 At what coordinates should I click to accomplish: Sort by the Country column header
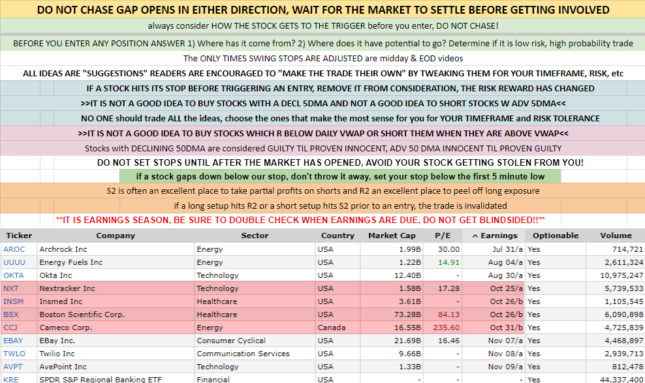click(x=338, y=236)
